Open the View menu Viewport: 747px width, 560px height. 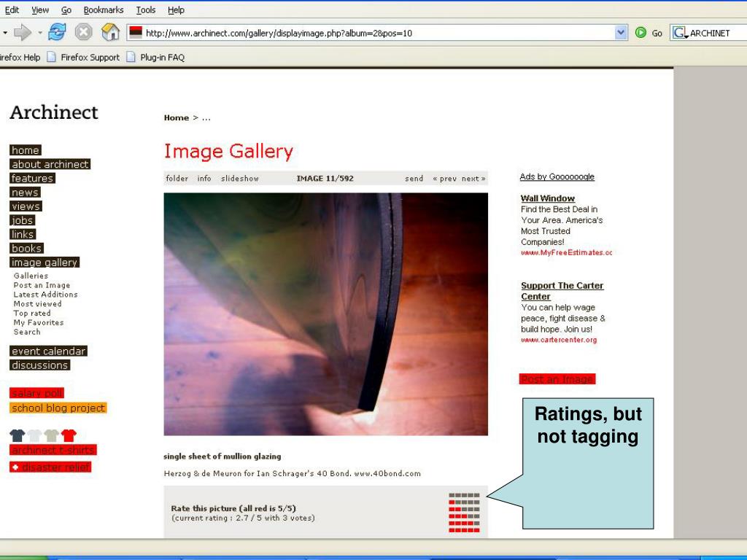point(40,10)
